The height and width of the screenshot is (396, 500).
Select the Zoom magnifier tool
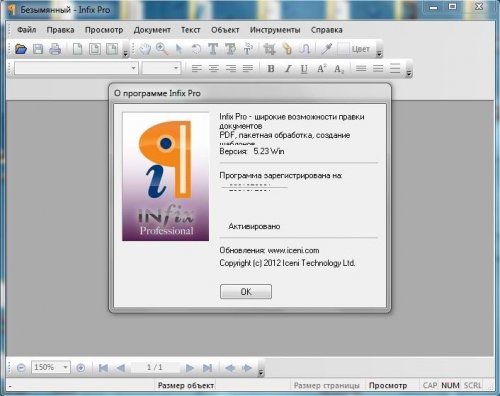(162, 49)
